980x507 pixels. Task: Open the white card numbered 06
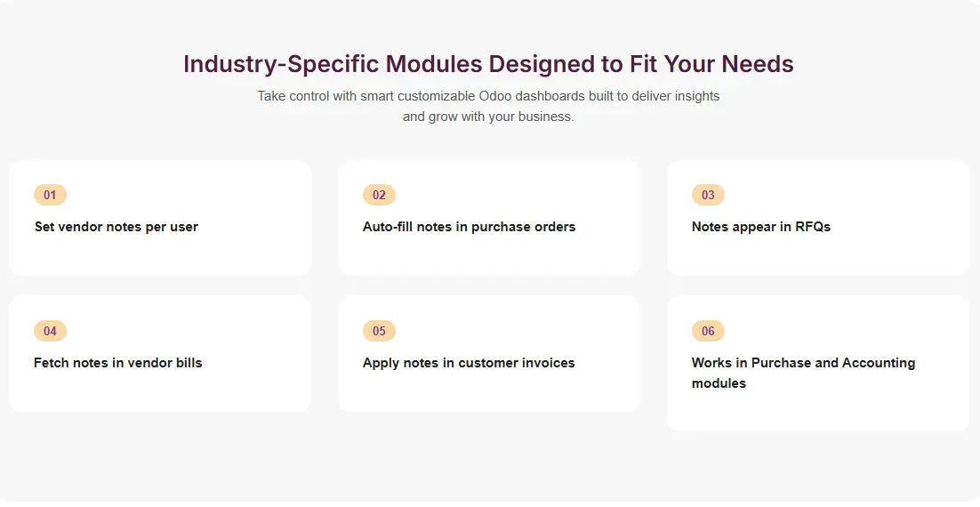click(x=817, y=409)
